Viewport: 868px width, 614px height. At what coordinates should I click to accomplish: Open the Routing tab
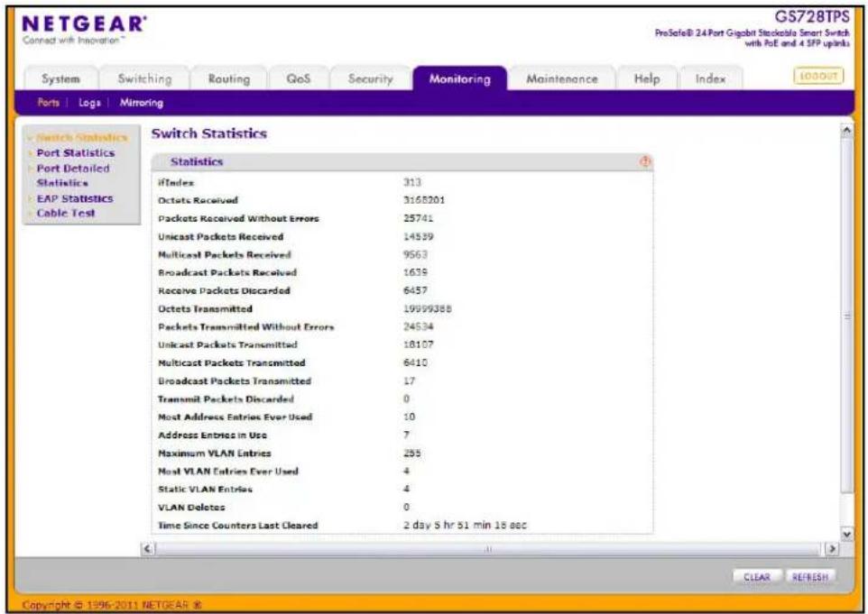228,78
